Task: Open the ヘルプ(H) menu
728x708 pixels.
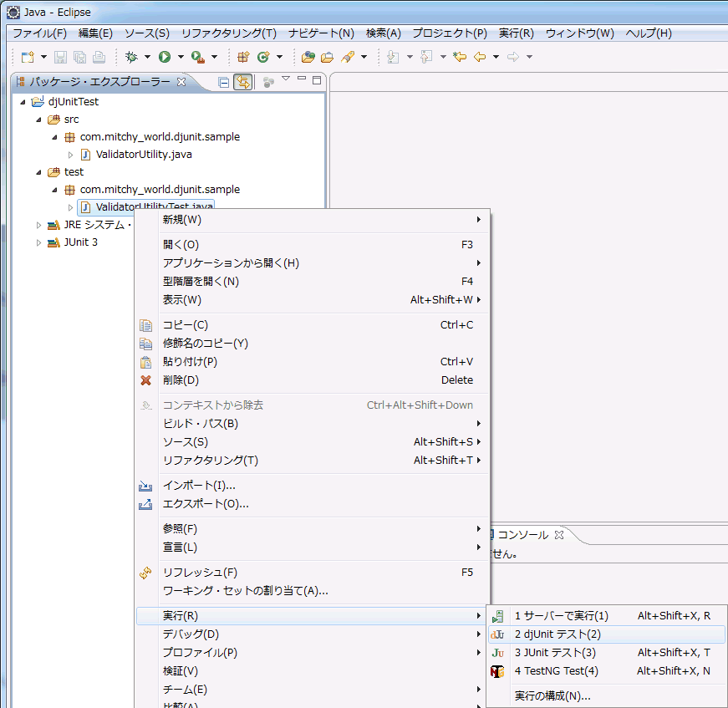Action: pyautogui.click(x=649, y=33)
